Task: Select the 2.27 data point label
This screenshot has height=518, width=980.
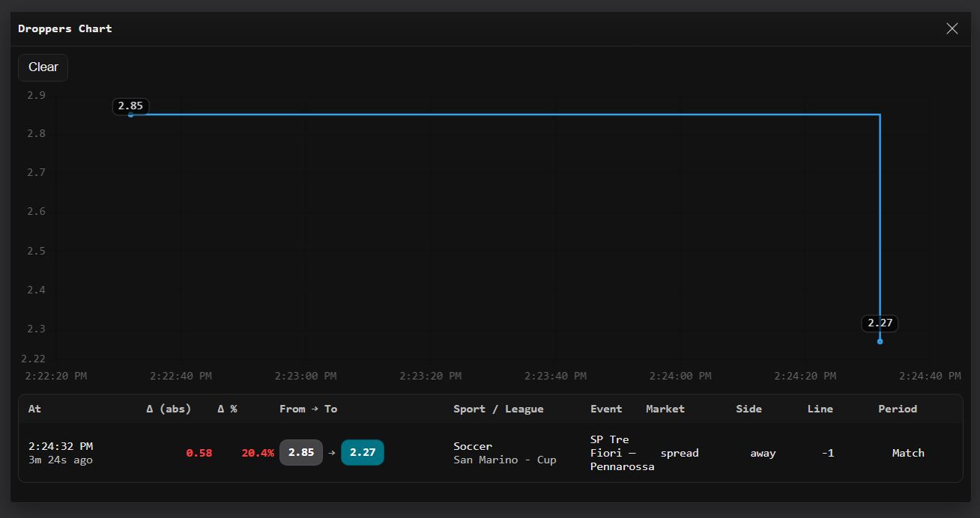Action: pos(879,323)
